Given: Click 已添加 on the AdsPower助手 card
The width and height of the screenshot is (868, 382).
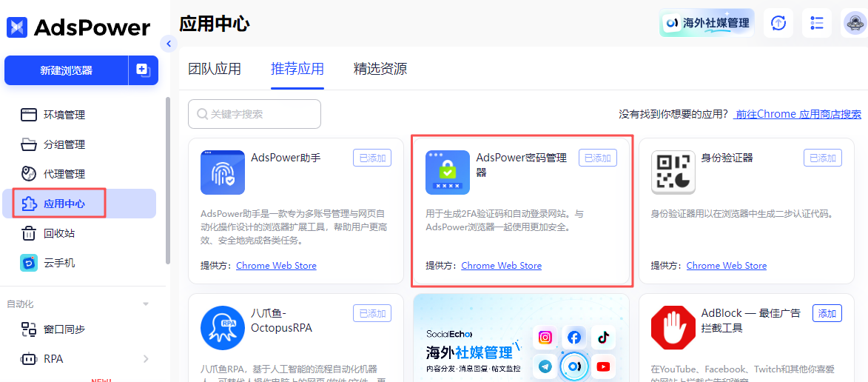Looking at the screenshot, I should click(x=372, y=158).
